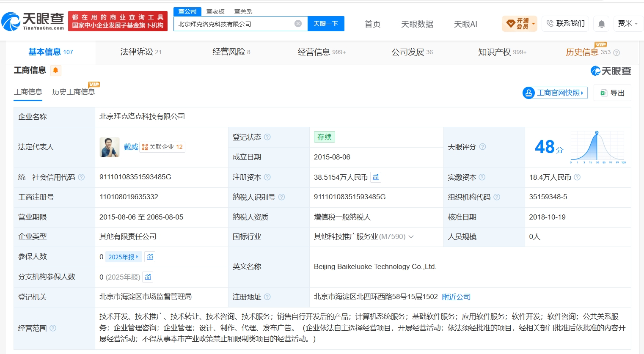Click the registration number 110108019635332
This screenshot has height=354, width=644.
point(129,197)
